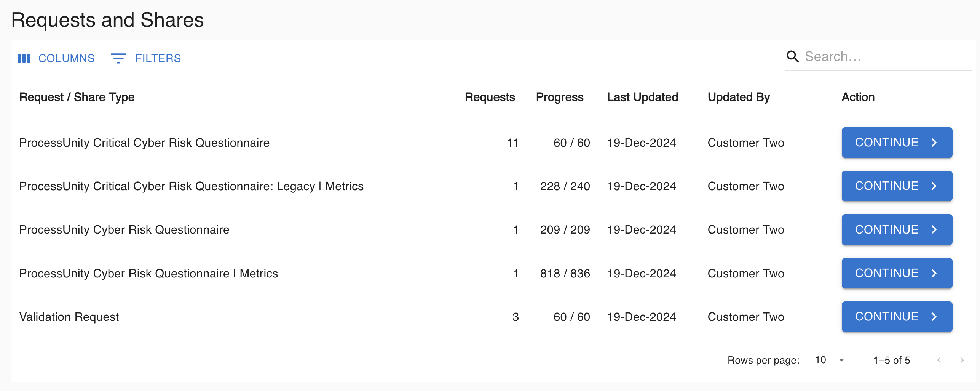Click the dropdown caret beside rows per page
Viewport: 980px width, 391px height.
[841, 361]
